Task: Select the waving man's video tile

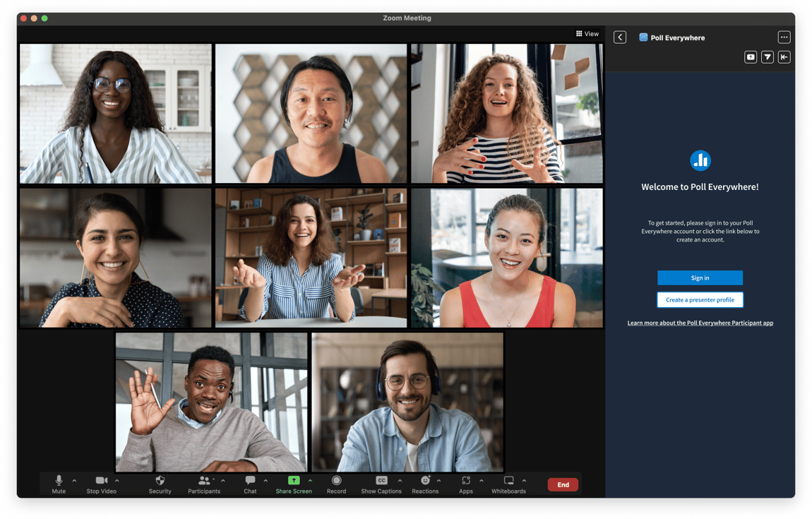Action: (211, 402)
